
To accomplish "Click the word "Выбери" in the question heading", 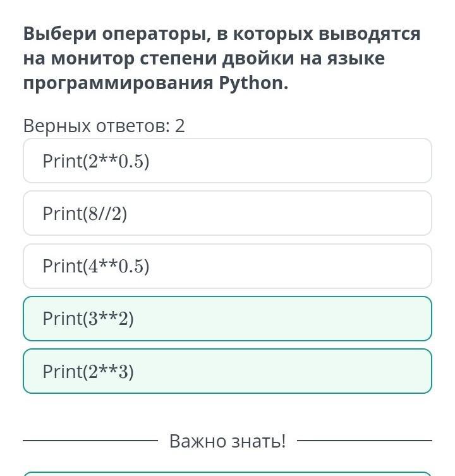I will [59, 34].
